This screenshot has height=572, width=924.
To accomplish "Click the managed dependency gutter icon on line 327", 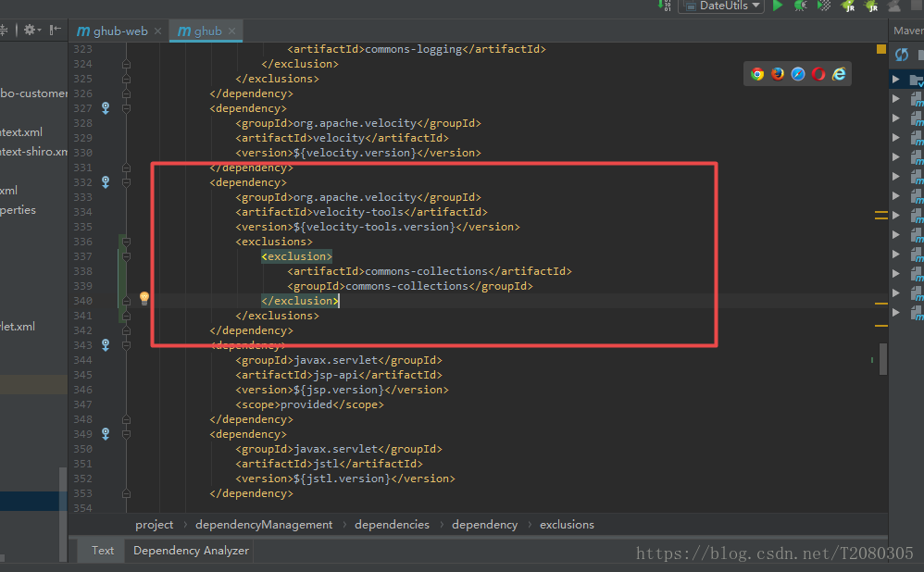I will pyautogui.click(x=106, y=107).
